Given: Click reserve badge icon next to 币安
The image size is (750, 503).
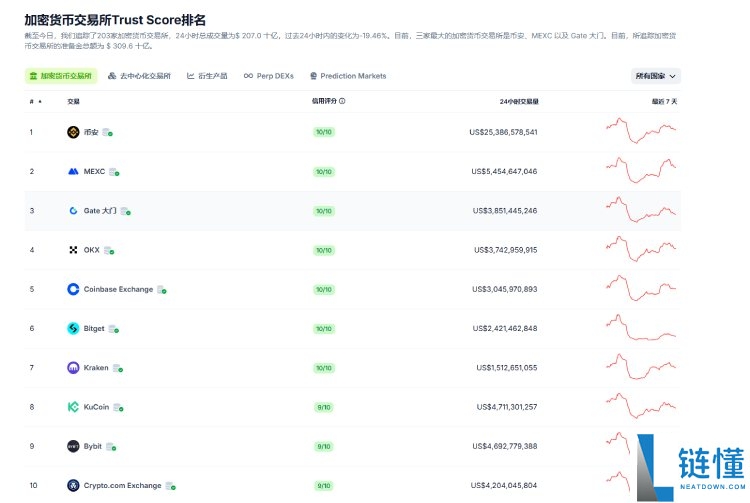Looking at the screenshot, I should click(x=108, y=132).
